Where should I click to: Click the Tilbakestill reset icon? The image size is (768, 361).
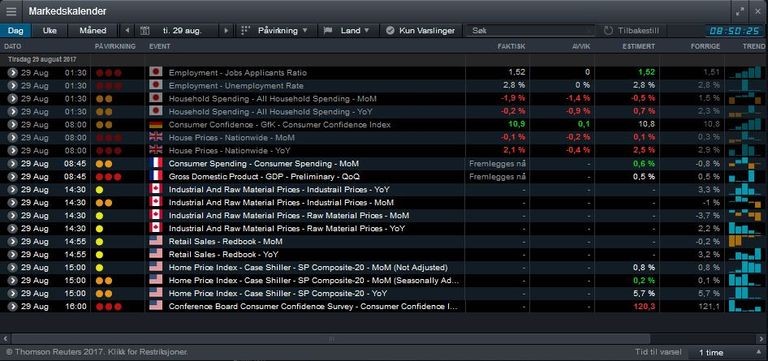point(608,30)
